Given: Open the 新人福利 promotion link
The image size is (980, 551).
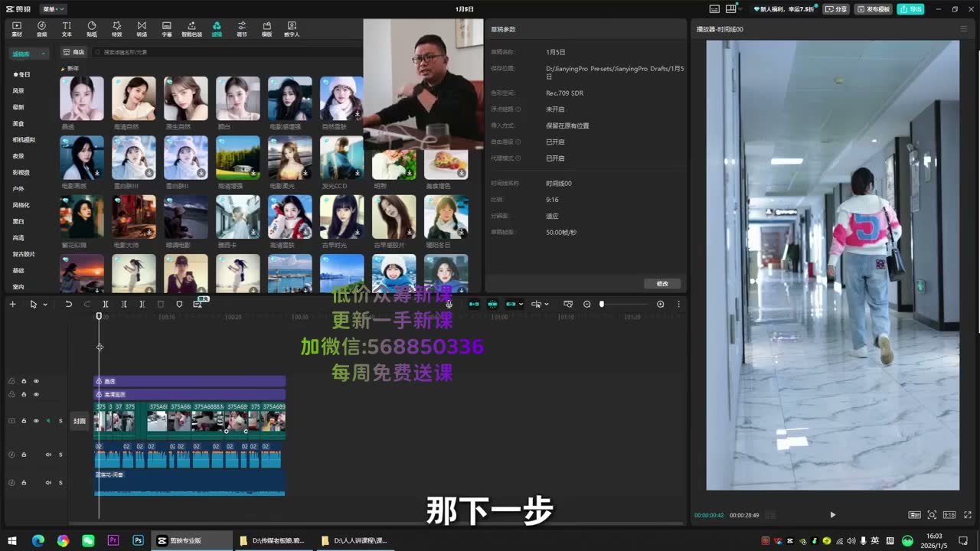Looking at the screenshot, I should tap(786, 9).
